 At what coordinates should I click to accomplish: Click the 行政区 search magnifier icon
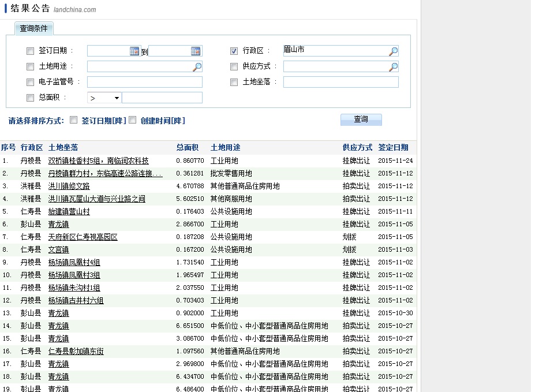coord(393,51)
